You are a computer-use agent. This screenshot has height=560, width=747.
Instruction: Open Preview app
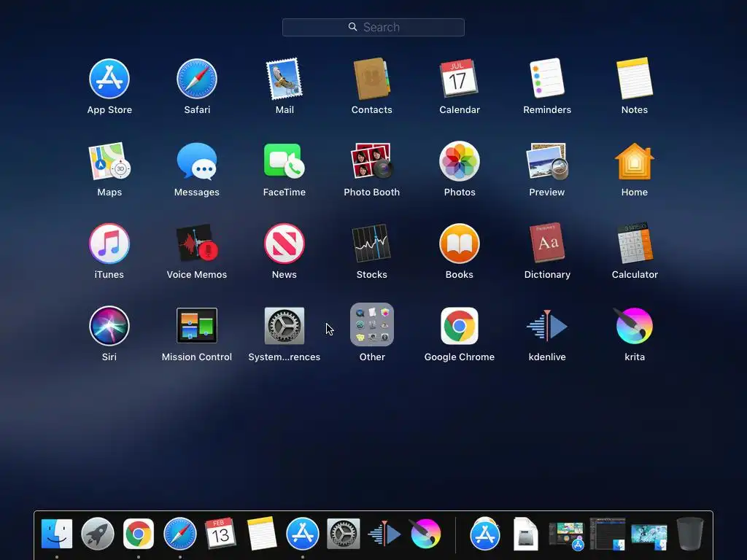[x=547, y=161]
